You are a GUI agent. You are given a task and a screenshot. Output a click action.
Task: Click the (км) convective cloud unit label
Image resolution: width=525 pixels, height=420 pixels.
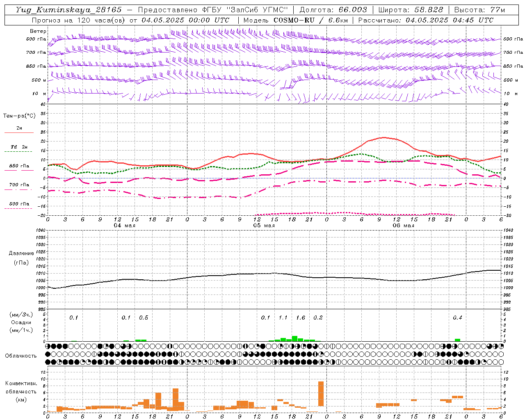click(21, 399)
